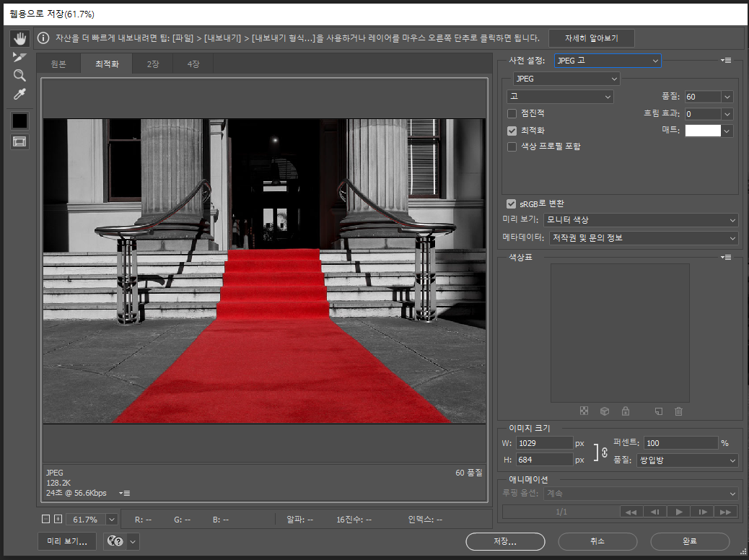Click the trash icon under color table
The height and width of the screenshot is (560, 749).
tap(678, 411)
